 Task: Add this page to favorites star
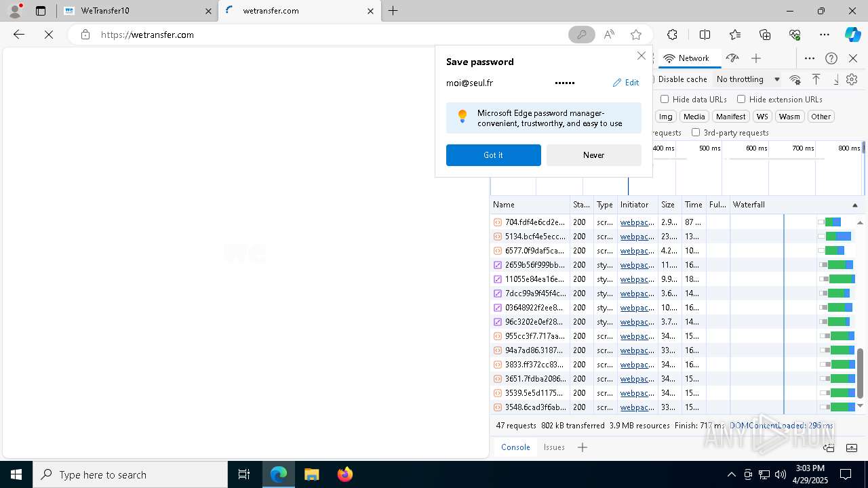(635, 35)
